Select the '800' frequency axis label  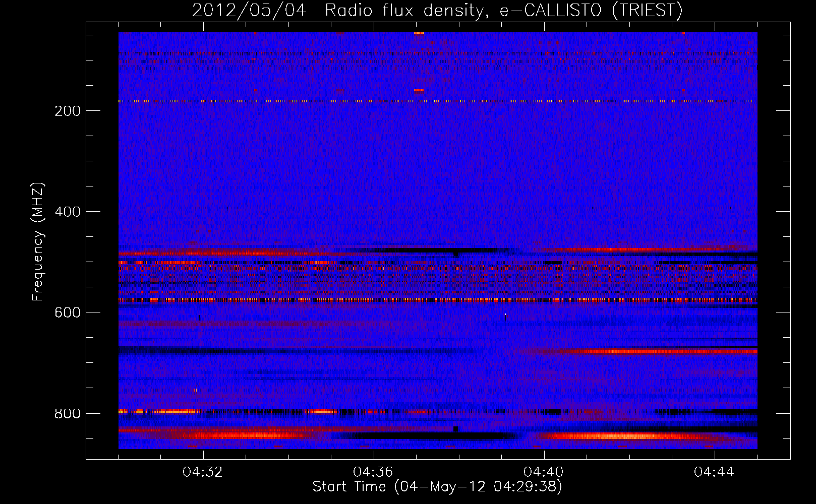(x=68, y=413)
